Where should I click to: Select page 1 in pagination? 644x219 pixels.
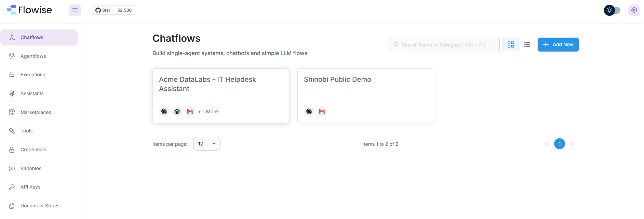coord(560,144)
